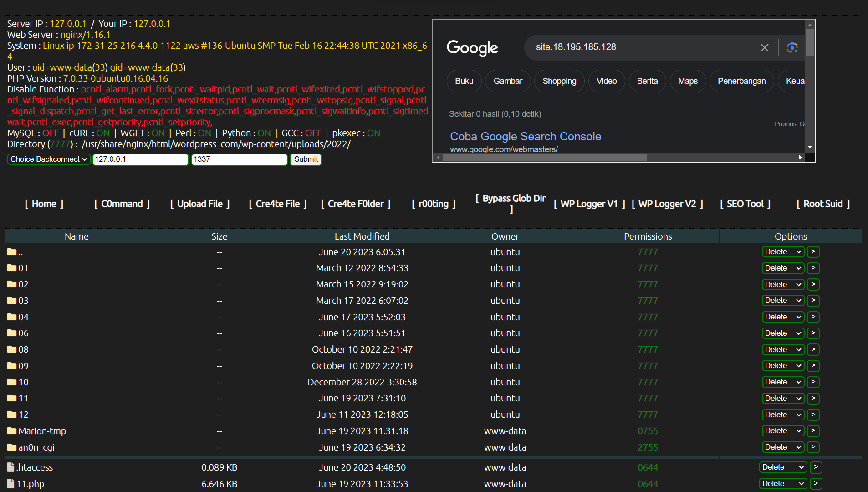Open Cre4te F0lder link
Image resolution: width=868 pixels, height=492 pixels.
356,204
